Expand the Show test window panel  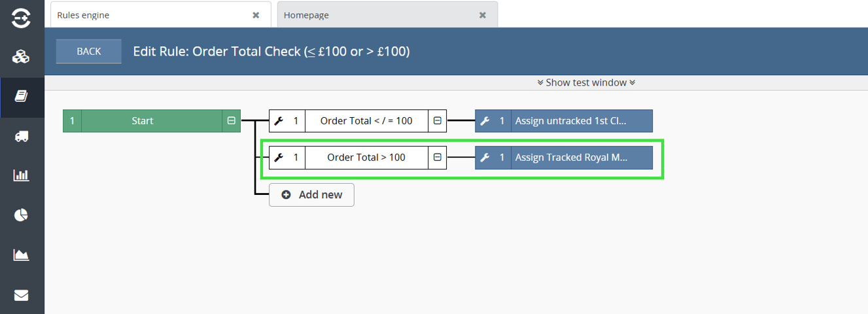pos(586,82)
